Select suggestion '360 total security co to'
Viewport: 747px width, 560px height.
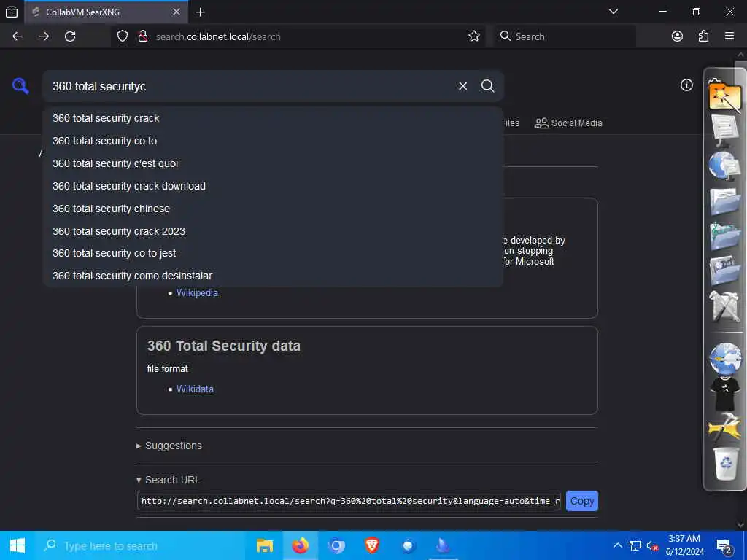(273, 141)
